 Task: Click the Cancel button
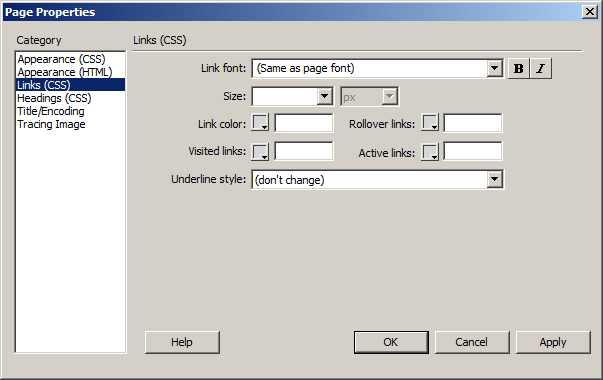coord(472,342)
